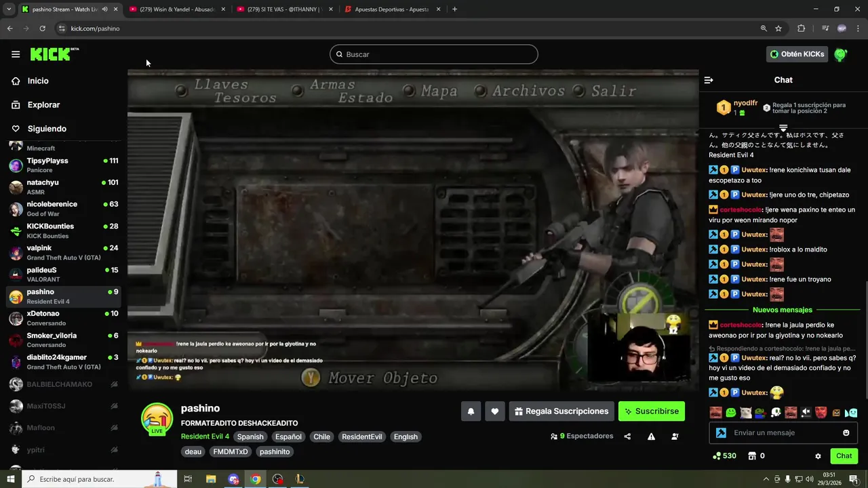Open Siguiendo in sidebar
The width and height of the screenshot is (868, 488).
tap(47, 129)
